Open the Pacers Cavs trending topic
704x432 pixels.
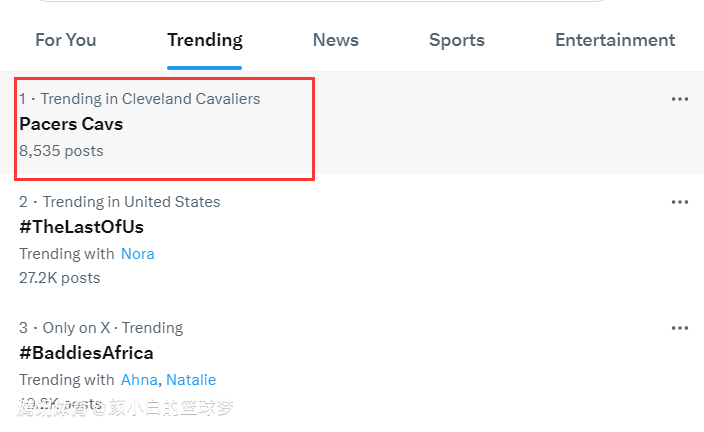click(71, 124)
